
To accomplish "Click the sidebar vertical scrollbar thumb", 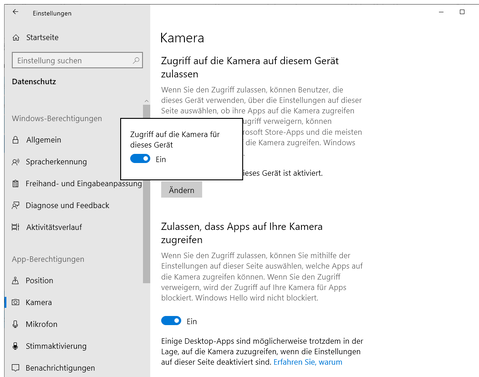I will [x=146, y=194].
